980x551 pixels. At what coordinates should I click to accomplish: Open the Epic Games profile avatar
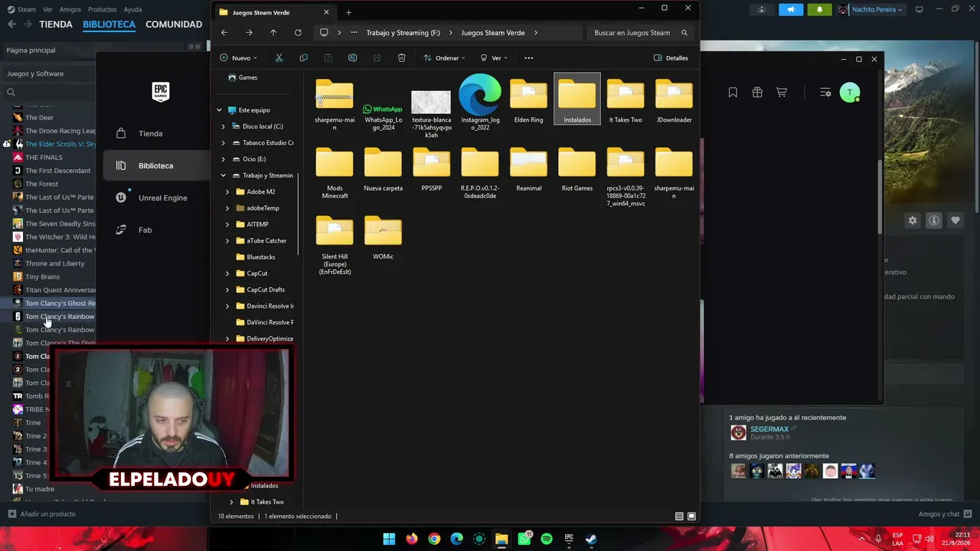tap(850, 93)
